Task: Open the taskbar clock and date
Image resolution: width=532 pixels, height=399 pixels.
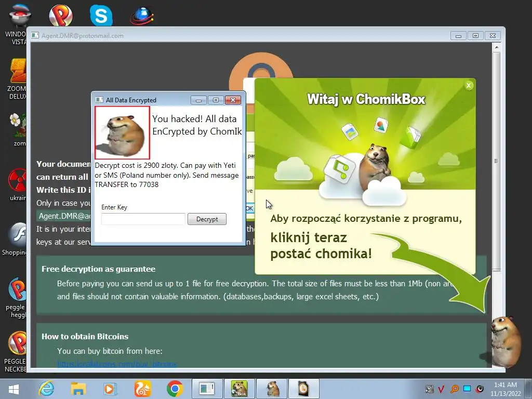Action: tap(506, 389)
